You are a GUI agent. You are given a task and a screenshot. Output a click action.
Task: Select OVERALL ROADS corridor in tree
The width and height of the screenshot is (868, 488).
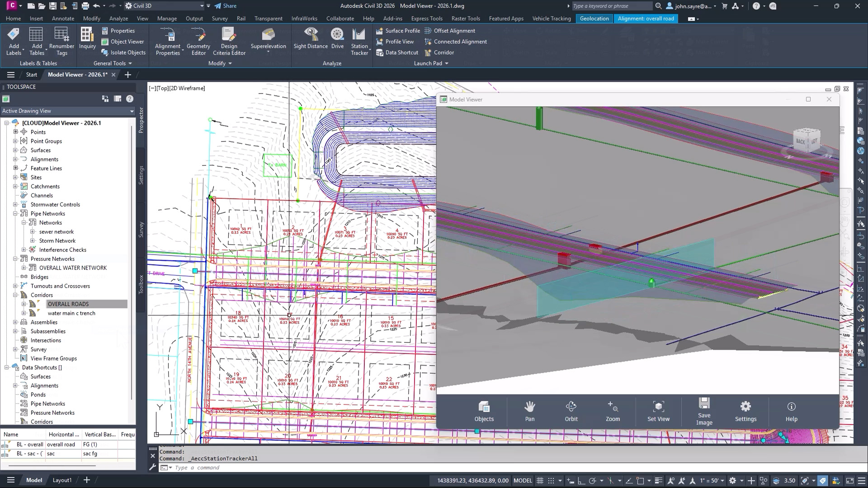[68, 304]
